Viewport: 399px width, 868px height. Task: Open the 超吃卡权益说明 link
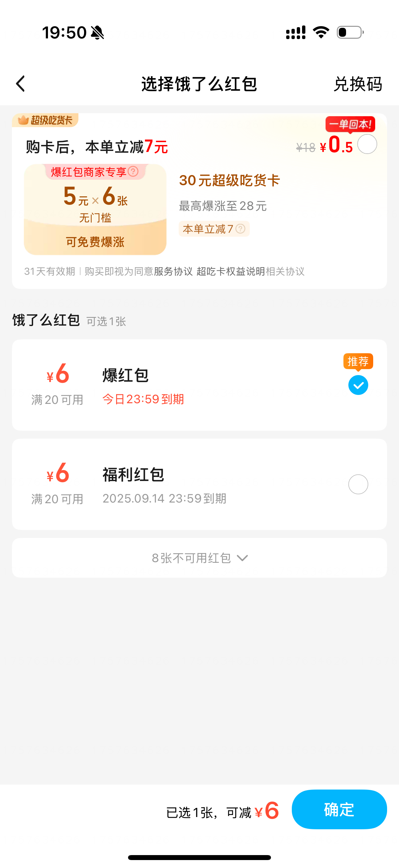tap(231, 271)
